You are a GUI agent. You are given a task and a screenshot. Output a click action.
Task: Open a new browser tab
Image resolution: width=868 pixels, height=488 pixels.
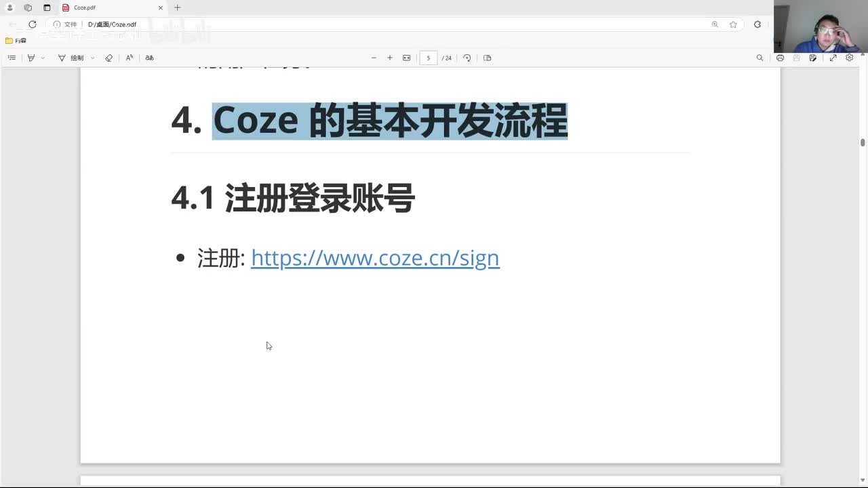coord(178,7)
